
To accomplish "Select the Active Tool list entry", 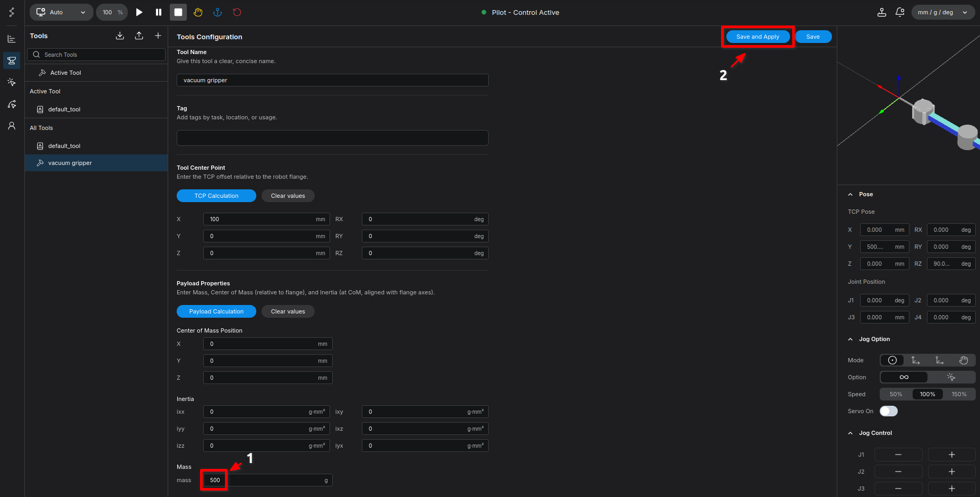I will (x=66, y=73).
